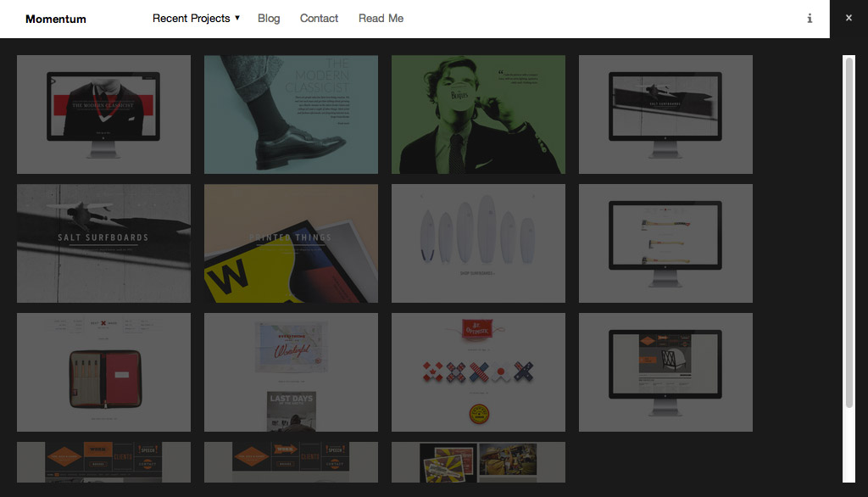The width and height of the screenshot is (868, 497).
Task: Open the Salt Surfboards monitor mockup thumbnail
Action: (x=665, y=114)
